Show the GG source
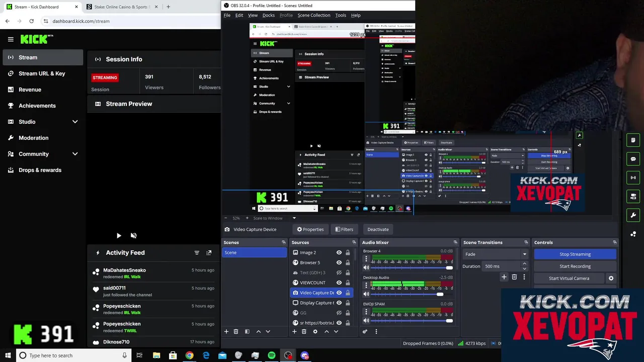This screenshot has height=362, width=644. [339, 313]
